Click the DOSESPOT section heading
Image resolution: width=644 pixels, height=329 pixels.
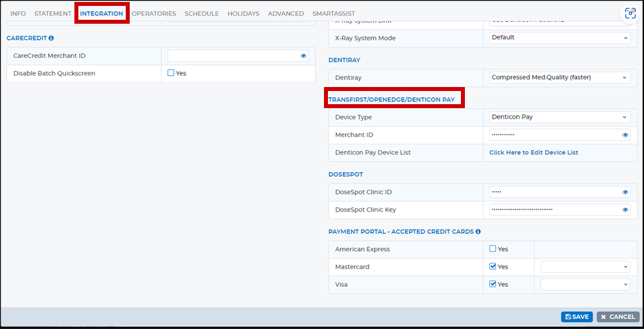pos(346,174)
